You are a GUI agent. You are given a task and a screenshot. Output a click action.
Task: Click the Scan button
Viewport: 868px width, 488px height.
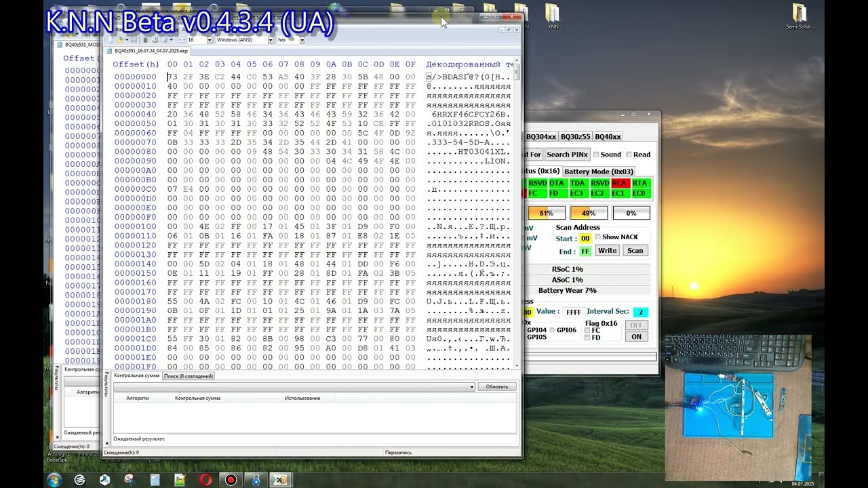[x=635, y=251]
